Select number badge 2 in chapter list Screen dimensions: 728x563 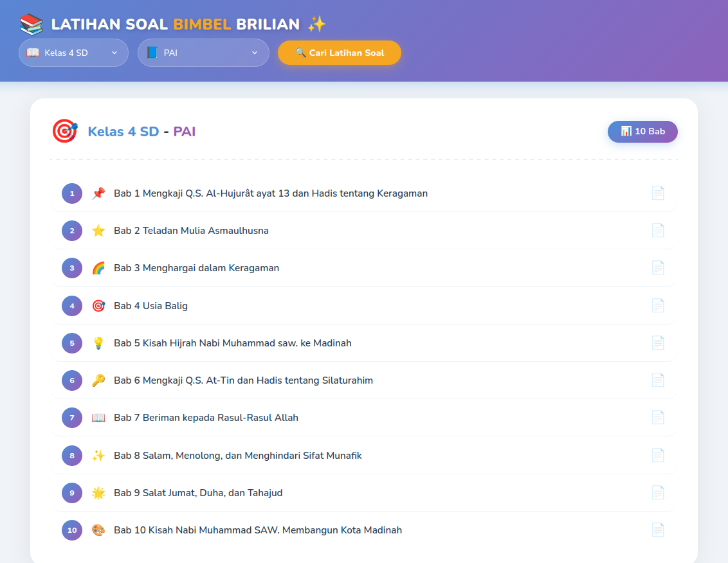(72, 231)
